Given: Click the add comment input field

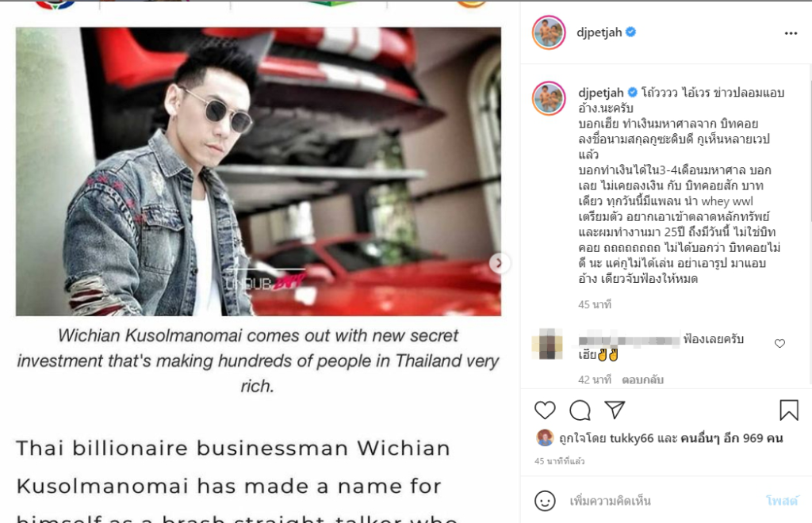Looking at the screenshot, I should pos(663,501).
